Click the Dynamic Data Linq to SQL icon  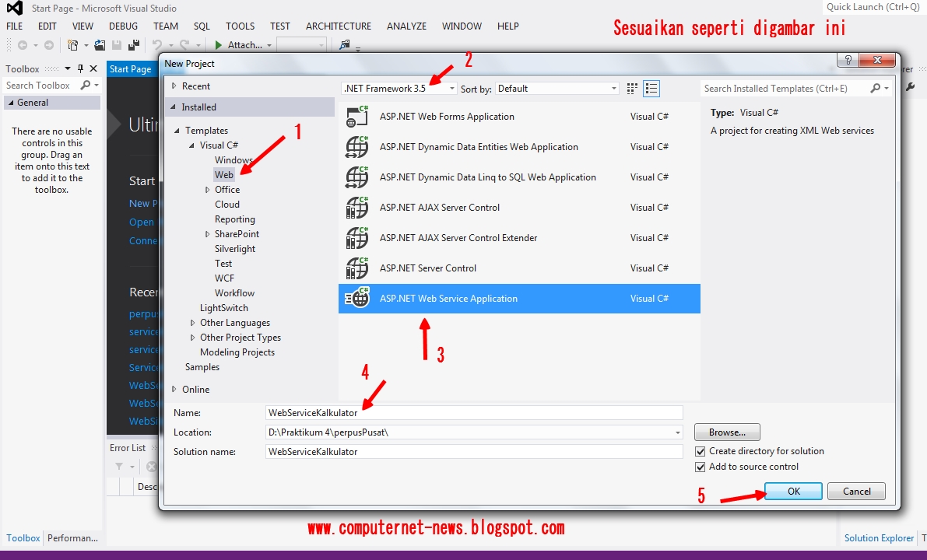(x=357, y=177)
